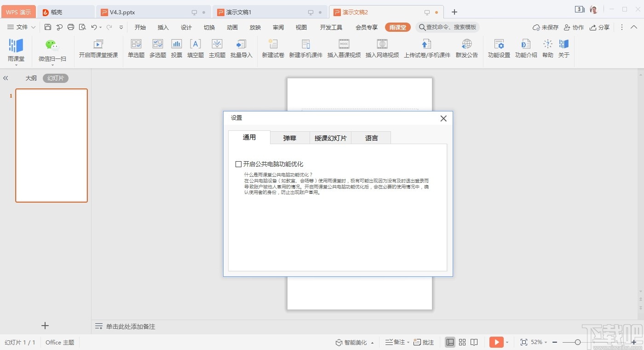This screenshot has width=644, height=350.
Task: Open the undo history dropdown arrow
Action: tap(101, 27)
